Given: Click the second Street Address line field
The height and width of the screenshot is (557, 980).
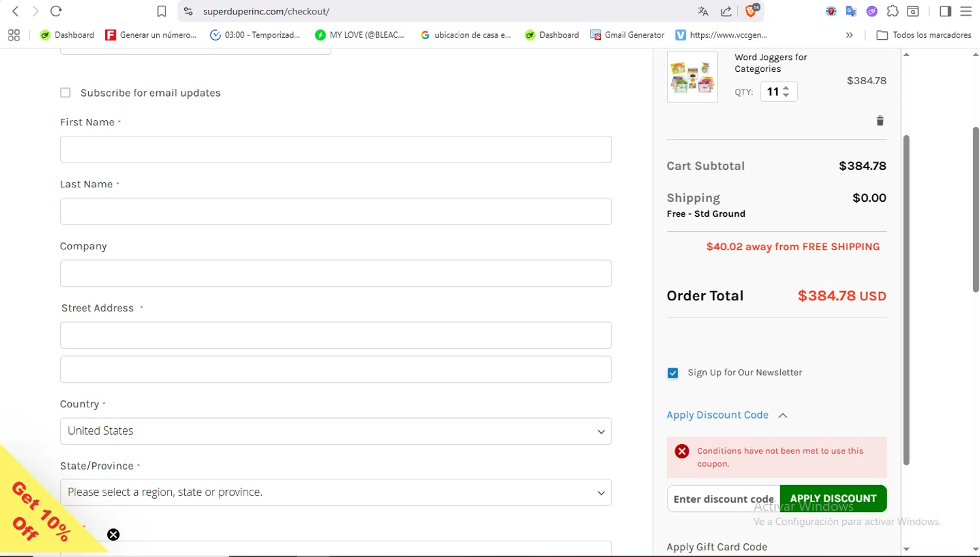Looking at the screenshot, I should click(x=336, y=370).
